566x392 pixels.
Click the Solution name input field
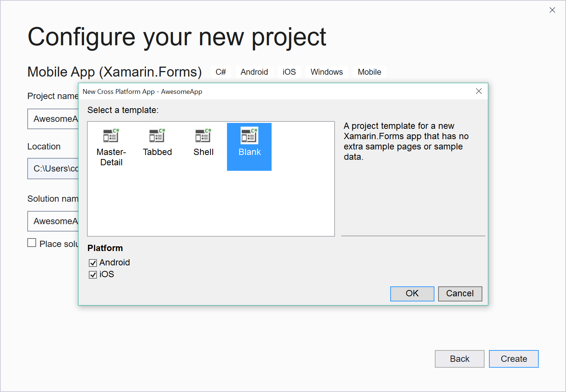point(53,221)
